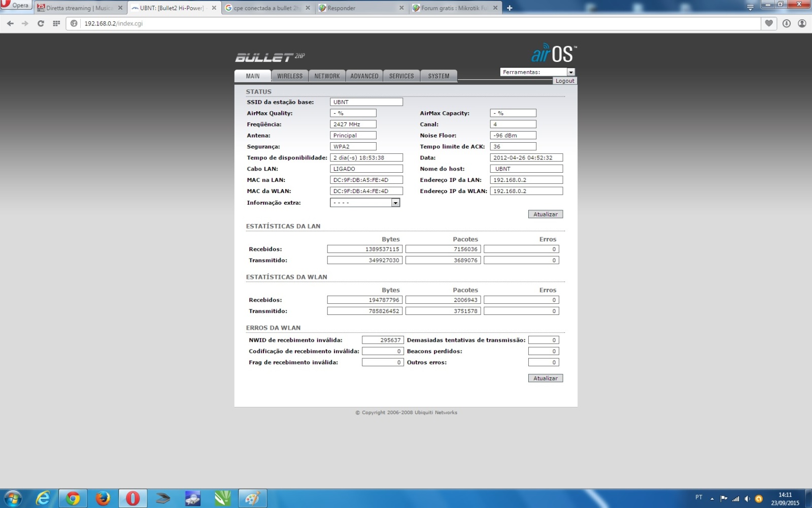Click WLAN Transmitido bytes value 785826452
Screen dimensions: 812x508
click(x=365, y=311)
